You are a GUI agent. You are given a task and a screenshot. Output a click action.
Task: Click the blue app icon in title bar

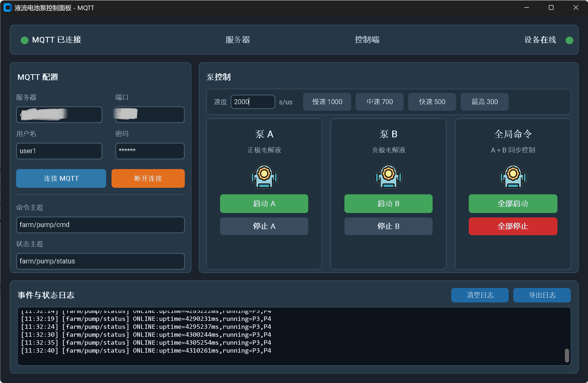click(7, 8)
